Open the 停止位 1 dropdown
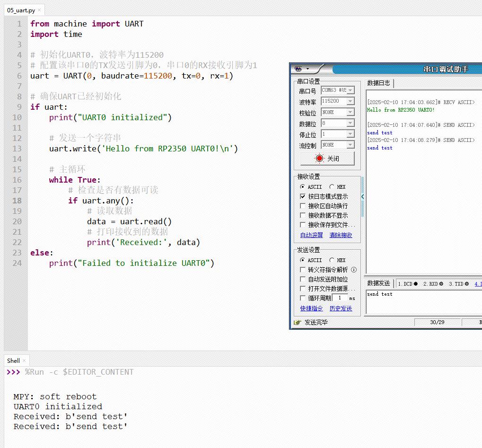The height and width of the screenshot is (448, 482). pyautogui.click(x=351, y=134)
